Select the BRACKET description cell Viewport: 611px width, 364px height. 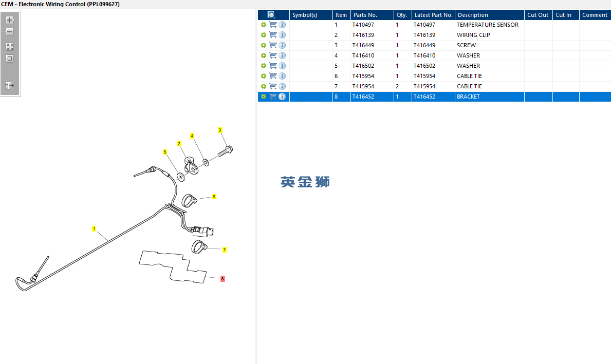tap(489, 97)
